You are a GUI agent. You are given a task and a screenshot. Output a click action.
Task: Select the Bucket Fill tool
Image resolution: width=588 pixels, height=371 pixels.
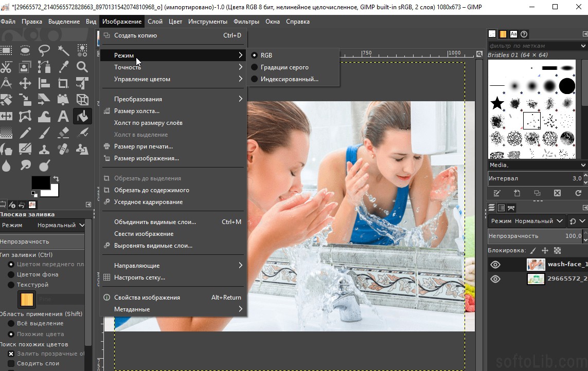pos(82,117)
